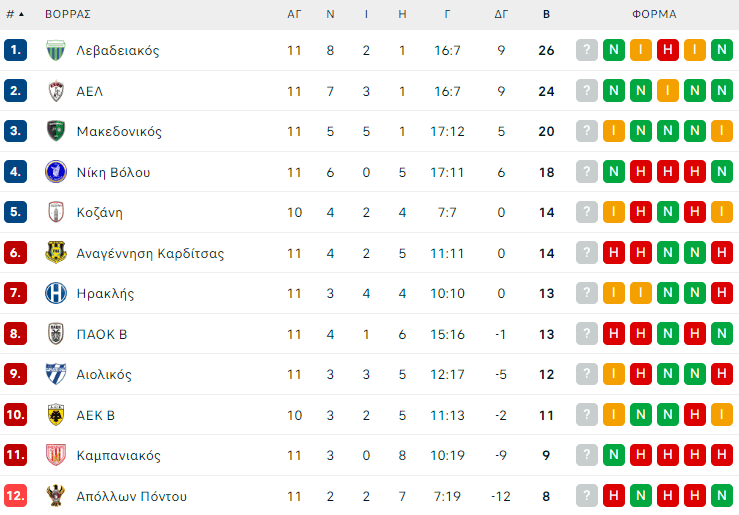Image resolution: width=739 pixels, height=515 pixels.
Task: Open the Καμπανιακός team name link
Action: 118,456
